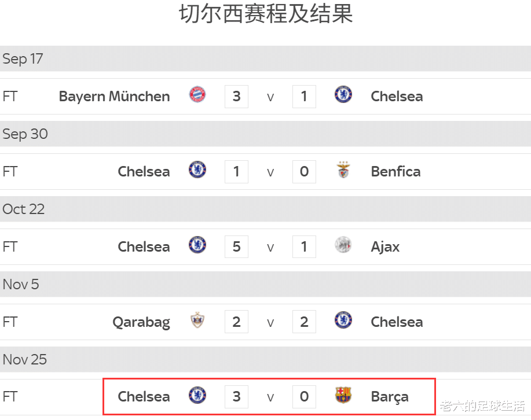The height and width of the screenshot is (420, 531).
Task: Click Chelsea crest in Benfica match row
Action: pyautogui.click(x=197, y=170)
